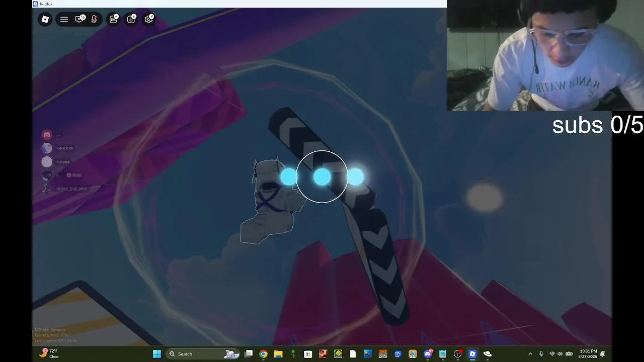The height and width of the screenshot is (362, 644).
Task: Open OBS Studio from taskbar
Action: (x=458, y=354)
